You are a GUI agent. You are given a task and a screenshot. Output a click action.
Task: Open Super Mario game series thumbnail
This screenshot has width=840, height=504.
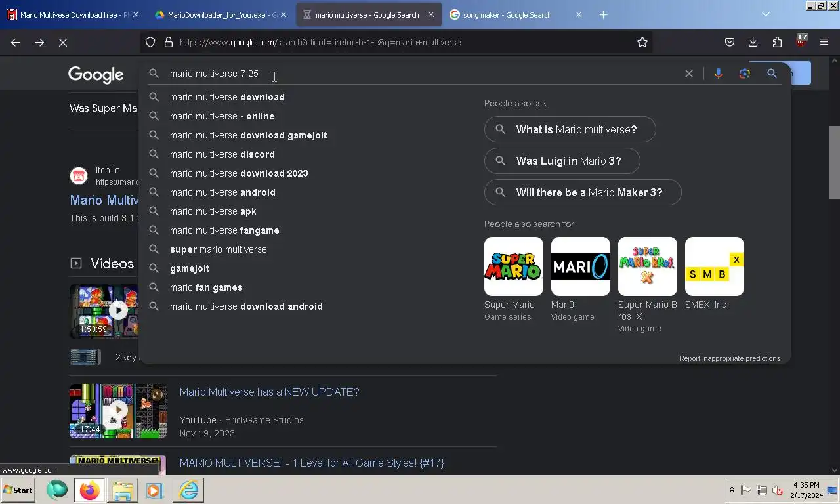pyautogui.click(x=514, y=266)
